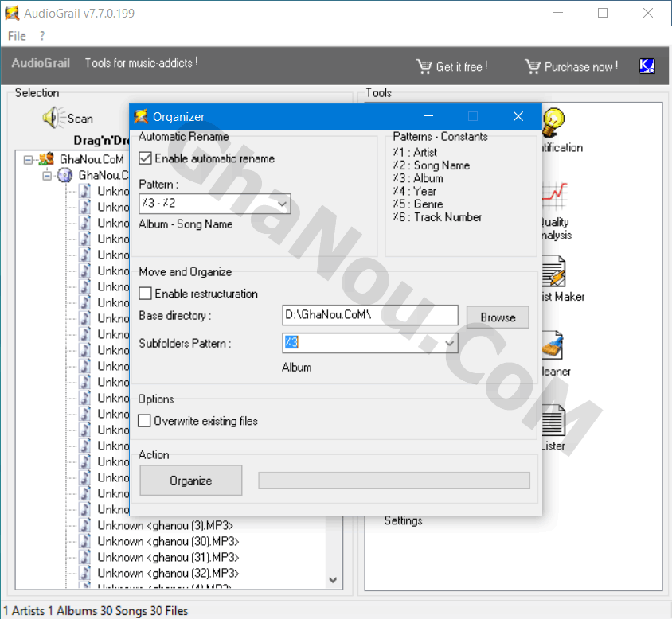This screenshot has height=619, width=672.
Task: Click the song list scroll down arrow
Action: click(x=333, y=579)
